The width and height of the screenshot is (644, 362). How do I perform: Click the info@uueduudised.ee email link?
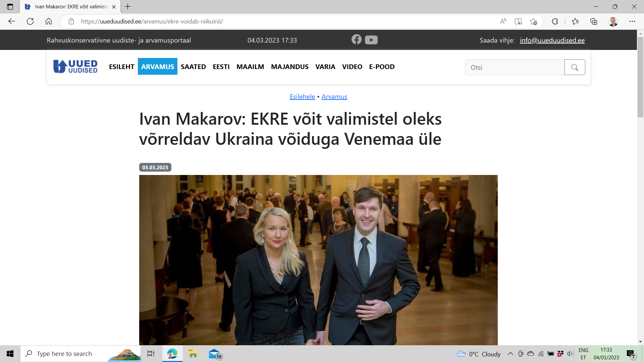click(552, 40)
